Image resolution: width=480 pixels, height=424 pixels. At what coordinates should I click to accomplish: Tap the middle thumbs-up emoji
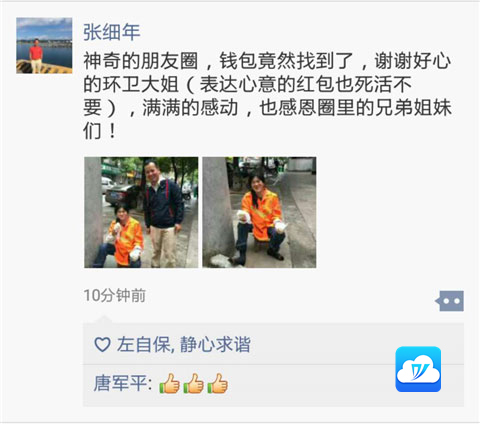tap(194, 383)
